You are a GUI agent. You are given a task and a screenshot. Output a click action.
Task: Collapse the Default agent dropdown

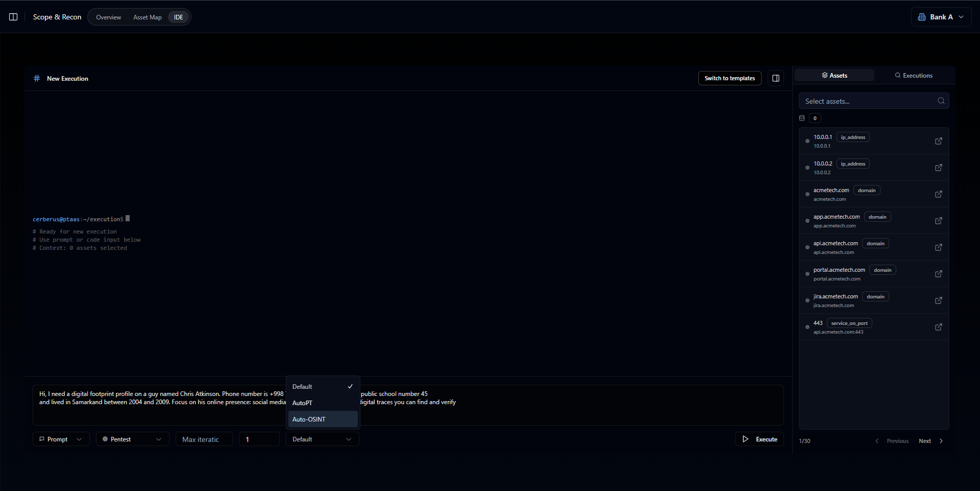tap(323, 439)
